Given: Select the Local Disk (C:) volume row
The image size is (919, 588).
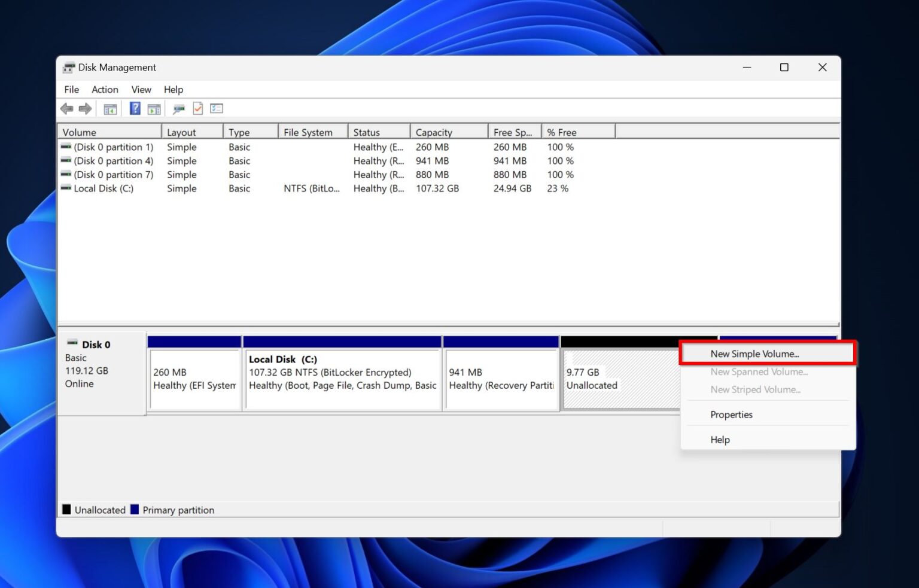Looking at the screenshot, I should pos(104,188).
